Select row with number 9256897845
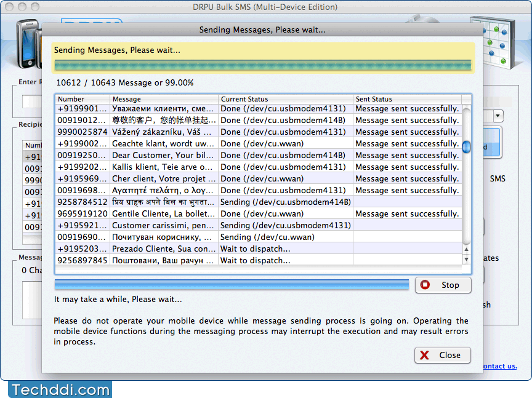 (x=259, y=261)
